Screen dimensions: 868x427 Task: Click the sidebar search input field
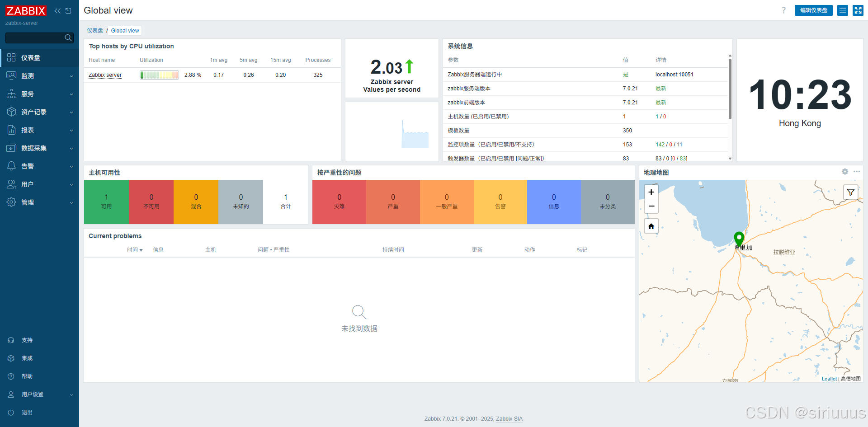[39, 38]
